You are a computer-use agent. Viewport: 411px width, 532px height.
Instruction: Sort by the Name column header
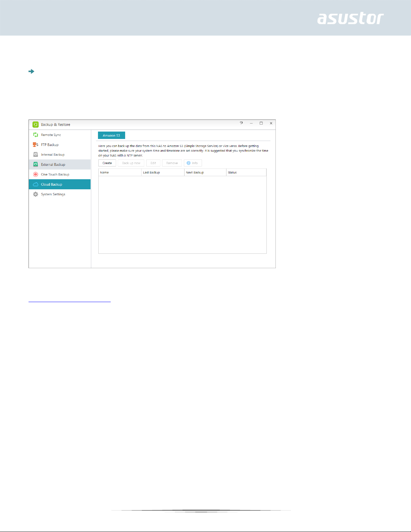coord(120,173)
